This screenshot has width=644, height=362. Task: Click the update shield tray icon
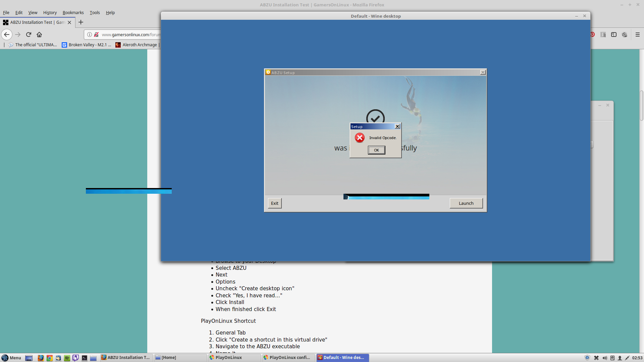(587, 358)
